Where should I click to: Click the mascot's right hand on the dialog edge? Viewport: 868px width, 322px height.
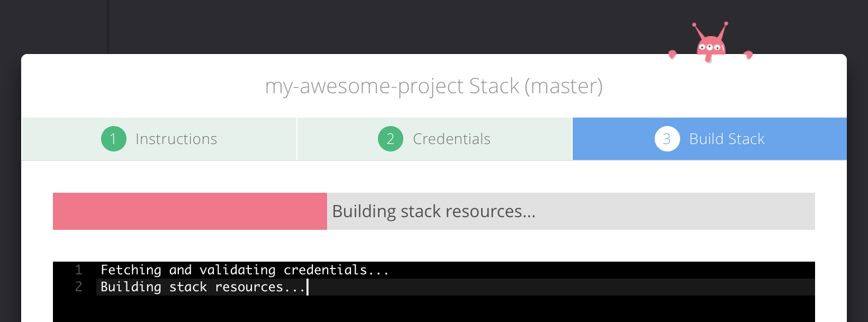pyautogui.click(x=748, y=55)
